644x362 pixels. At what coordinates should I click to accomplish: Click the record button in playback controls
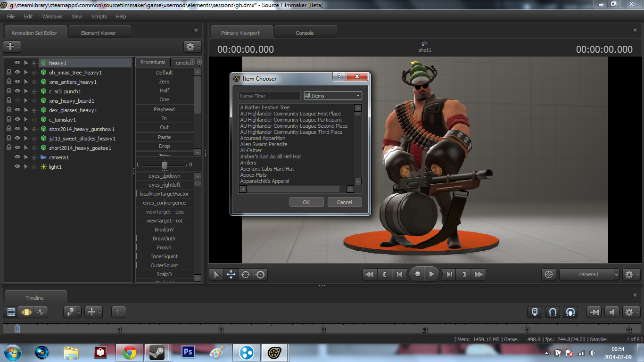tap(417, 274)
